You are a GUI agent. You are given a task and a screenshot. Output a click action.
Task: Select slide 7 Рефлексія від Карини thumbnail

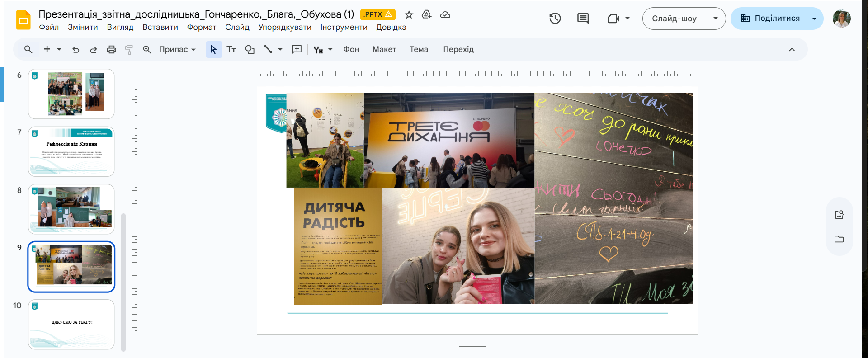pyautogui.click(x=71, y=151)
